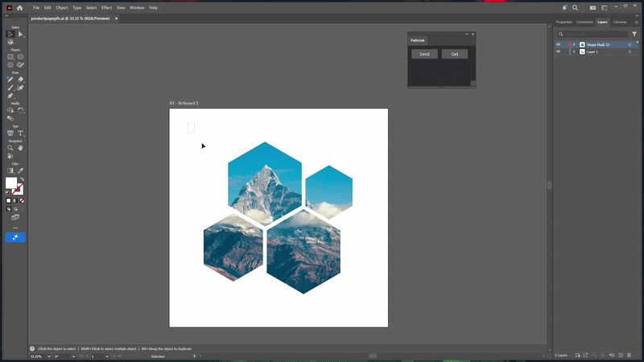
Task: Select the Direct Selection tool
Action: [21, 35]
